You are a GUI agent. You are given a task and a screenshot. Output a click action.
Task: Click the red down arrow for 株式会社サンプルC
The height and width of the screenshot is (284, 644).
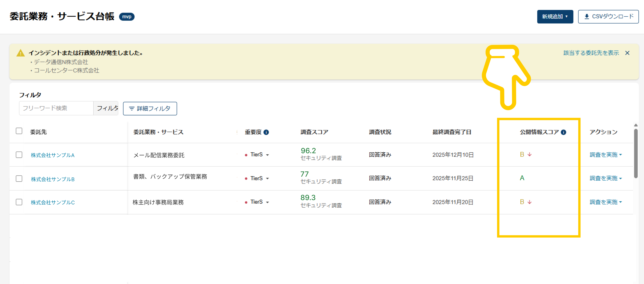click(x=530, y=202)
